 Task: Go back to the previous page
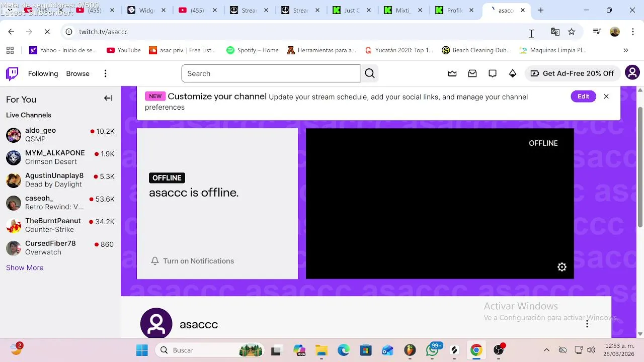(11, 32)
